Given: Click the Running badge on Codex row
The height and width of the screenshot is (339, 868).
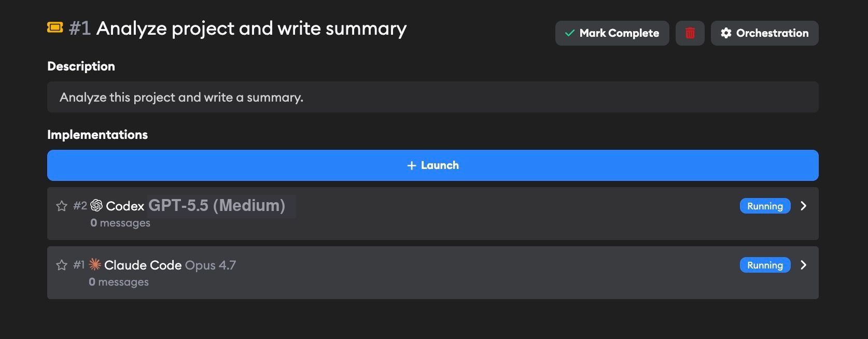Looking at the screenshot, I should pyautogui.click(x=765, y=206).
